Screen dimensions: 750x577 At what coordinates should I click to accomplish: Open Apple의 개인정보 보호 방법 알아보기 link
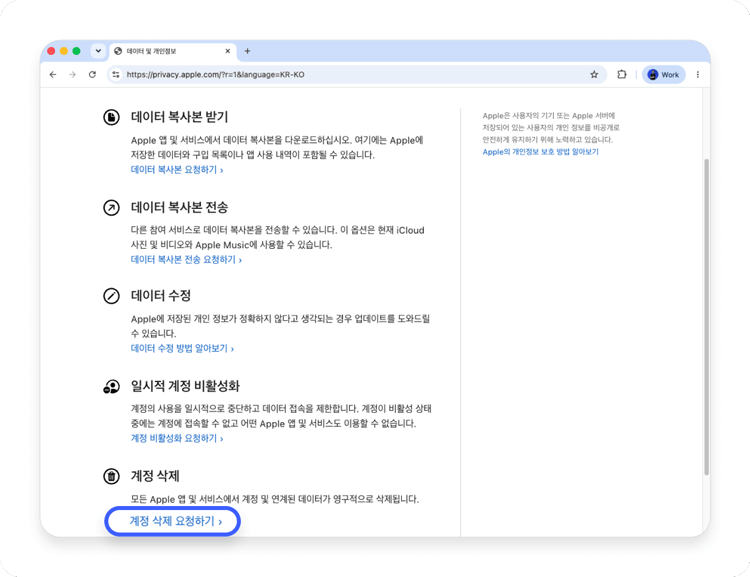[540, 152]
